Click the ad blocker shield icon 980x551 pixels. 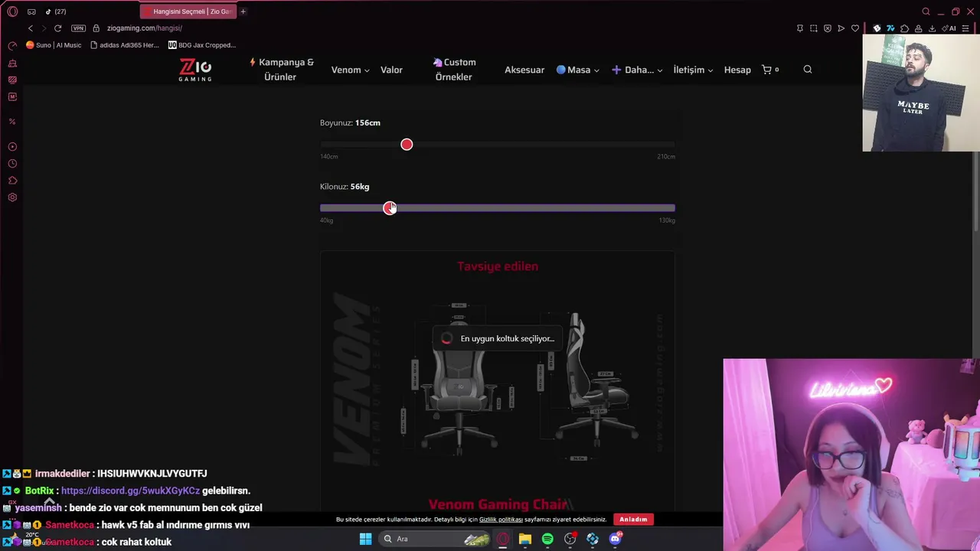[x=828, y=28]
